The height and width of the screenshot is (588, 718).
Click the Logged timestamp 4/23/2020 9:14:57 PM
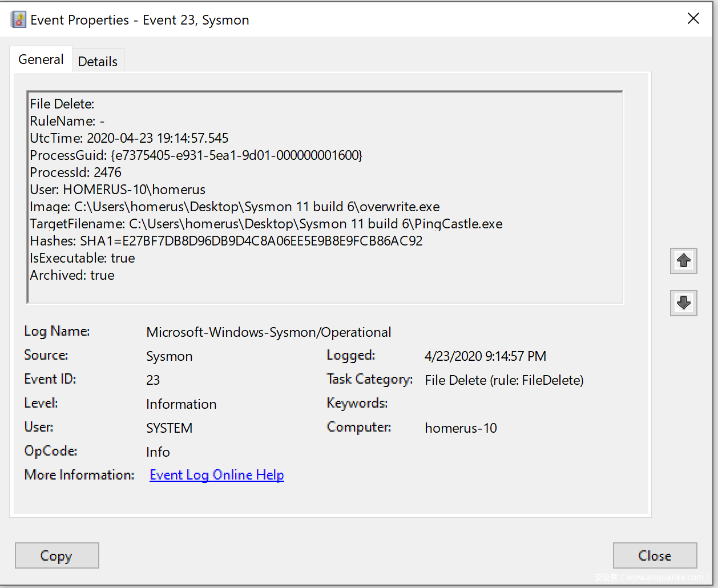coord(485,356)
